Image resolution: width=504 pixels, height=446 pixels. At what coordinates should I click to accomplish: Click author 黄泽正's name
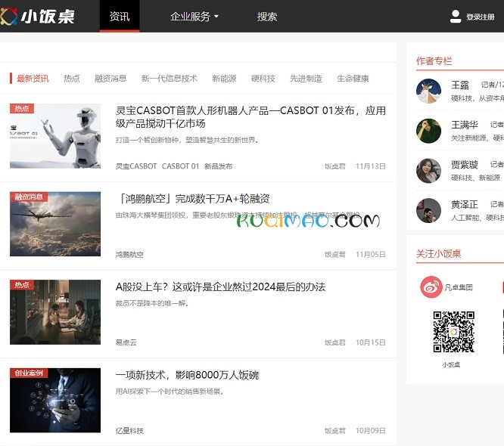coord(465,205)
